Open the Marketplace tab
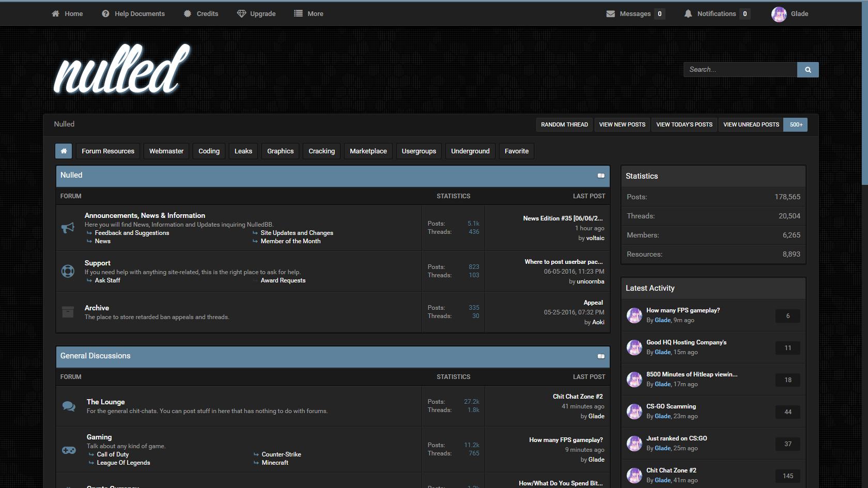The image size is (868, 488). pyautogui.click(x=368, y=151)
